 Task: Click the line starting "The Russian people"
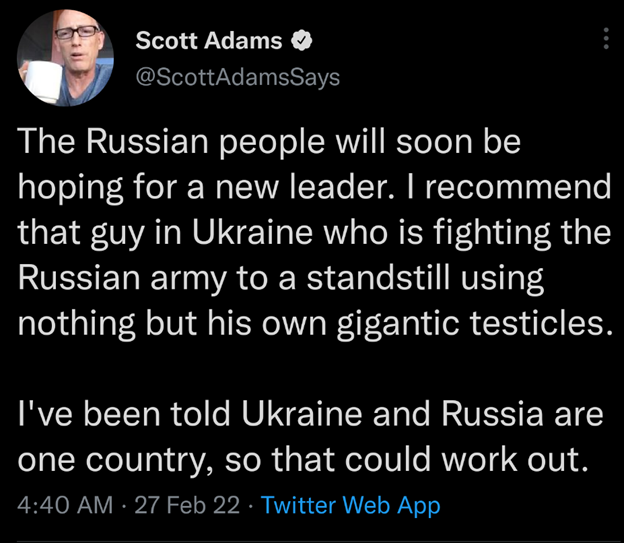pyautogui.click(x=270, y=143)
